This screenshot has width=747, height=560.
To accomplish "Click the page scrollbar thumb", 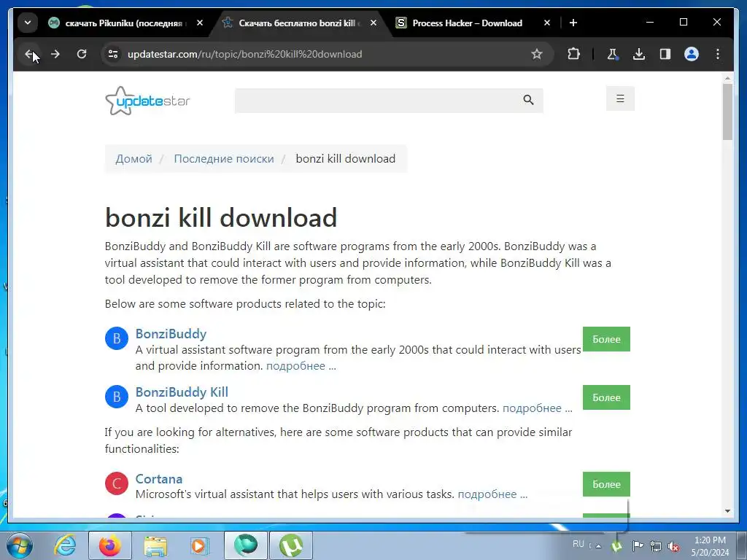I will click(727, 112).
